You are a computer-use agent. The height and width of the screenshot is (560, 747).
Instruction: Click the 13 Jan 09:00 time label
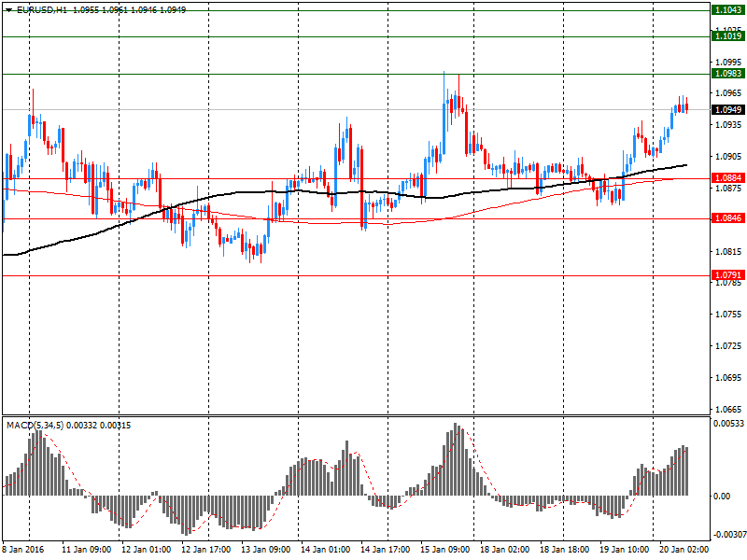tap(266, 550)
